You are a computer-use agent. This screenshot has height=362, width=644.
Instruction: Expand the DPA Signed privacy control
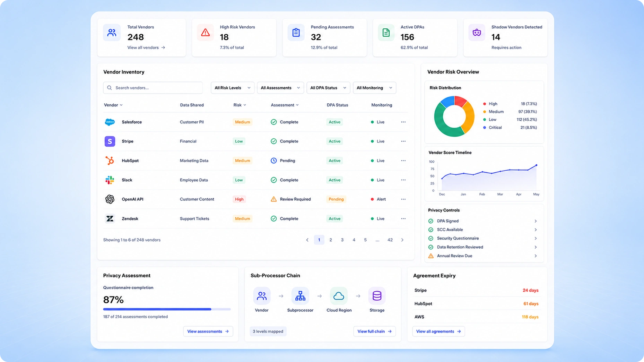coord(484,221)
